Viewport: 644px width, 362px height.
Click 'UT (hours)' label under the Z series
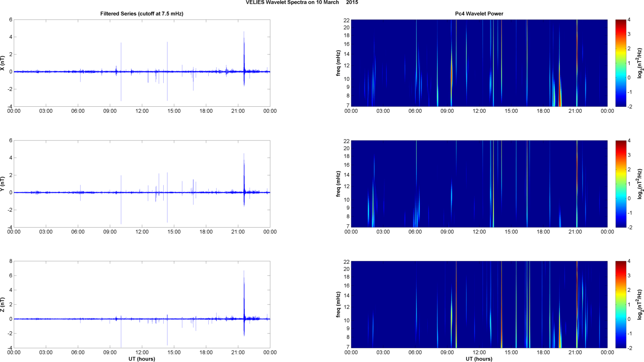click(x=142, y=359)
